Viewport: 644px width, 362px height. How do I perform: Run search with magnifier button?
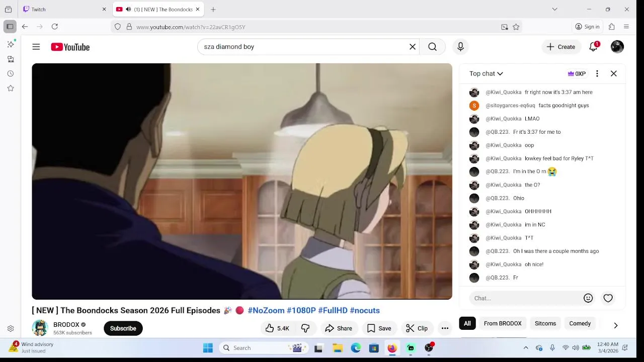pos(432,47)
